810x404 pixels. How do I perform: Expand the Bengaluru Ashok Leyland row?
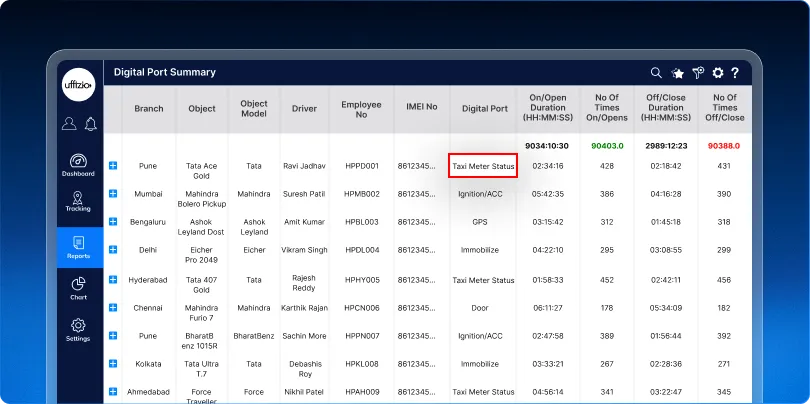pos(113,222)
